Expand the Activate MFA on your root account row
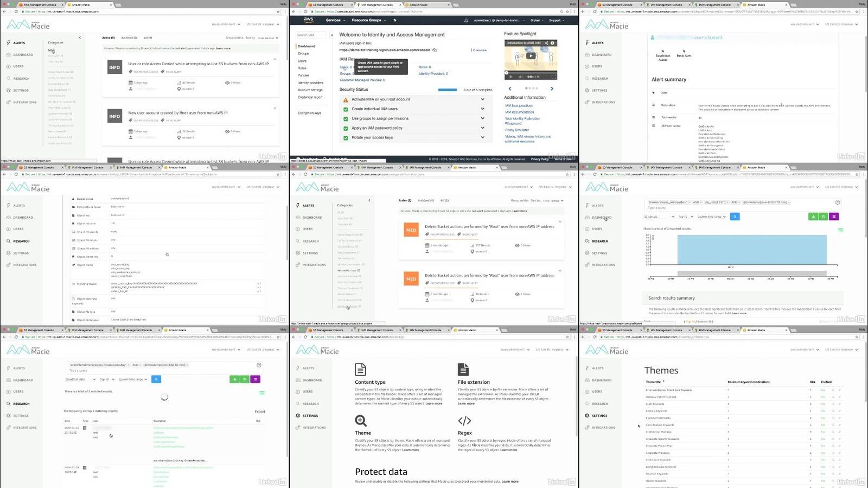Image resolution: width=868 pixels, height=488 pixels. click(482, 99)
